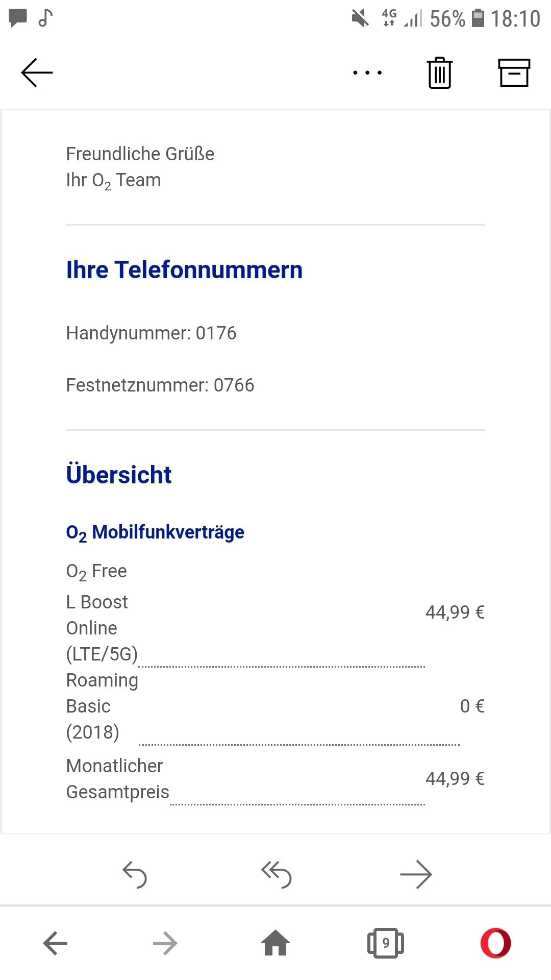
Task: Tap the Festnetznummer 0766 text
Action: pyautogui.click(x=160, y=385)
